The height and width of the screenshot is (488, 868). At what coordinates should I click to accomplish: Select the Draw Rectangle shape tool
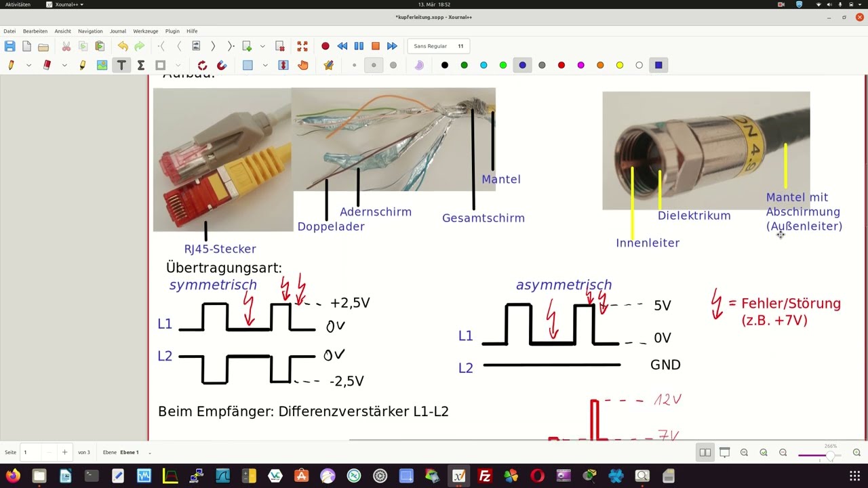(x=160, y=65)
